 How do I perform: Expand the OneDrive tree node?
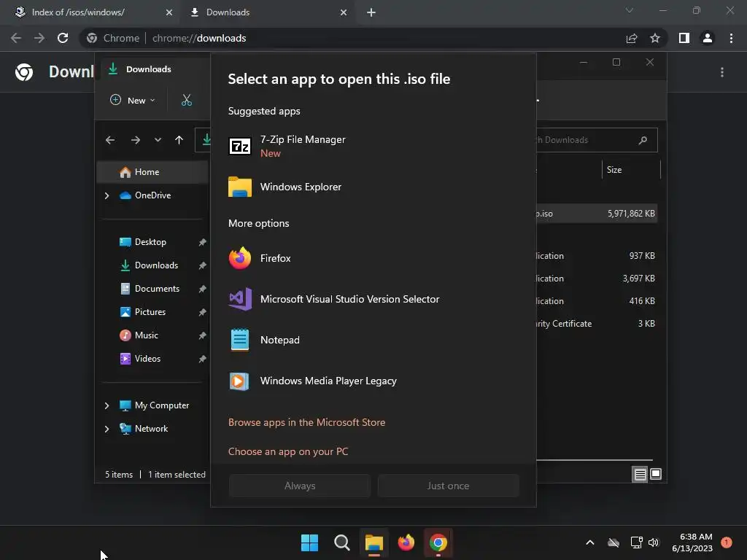tap(107, 195)
